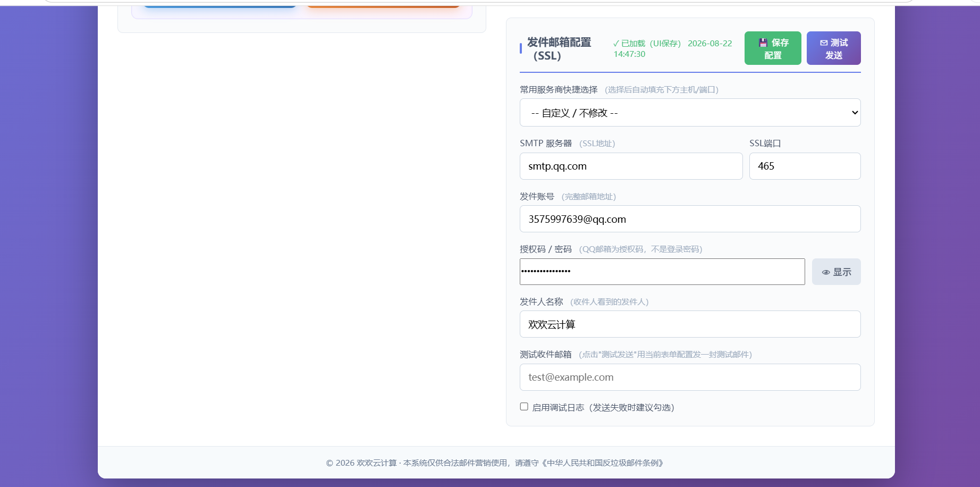Click the 启用调试日志 (发送失败时建议勾选) label
This screenshot has width=980, height=487.
tap(603, 408)
